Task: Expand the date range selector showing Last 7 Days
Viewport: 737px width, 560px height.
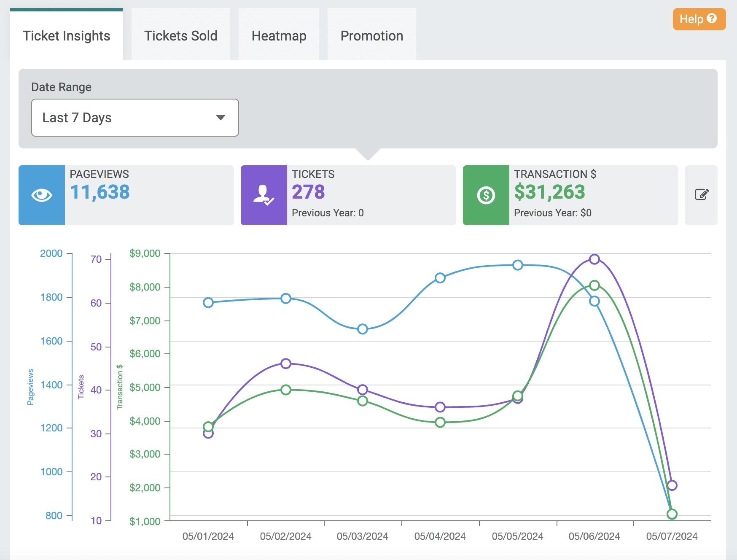Action: [x=135, y=118]
